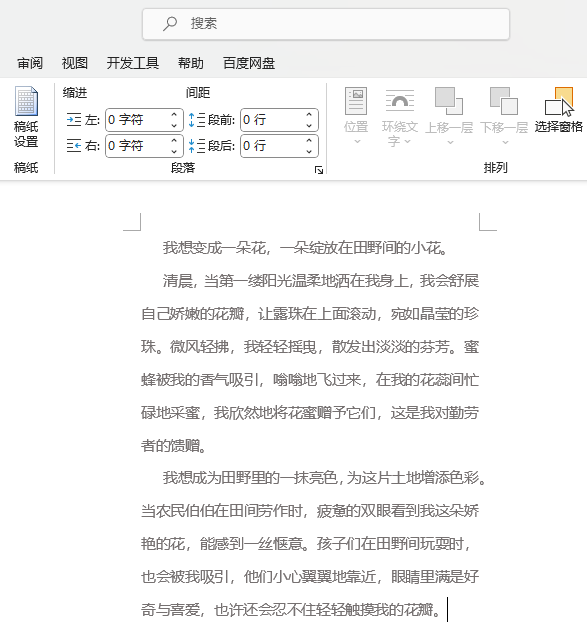Expand the 下移一层 dropdown arrow

click(x=505, y=143)
